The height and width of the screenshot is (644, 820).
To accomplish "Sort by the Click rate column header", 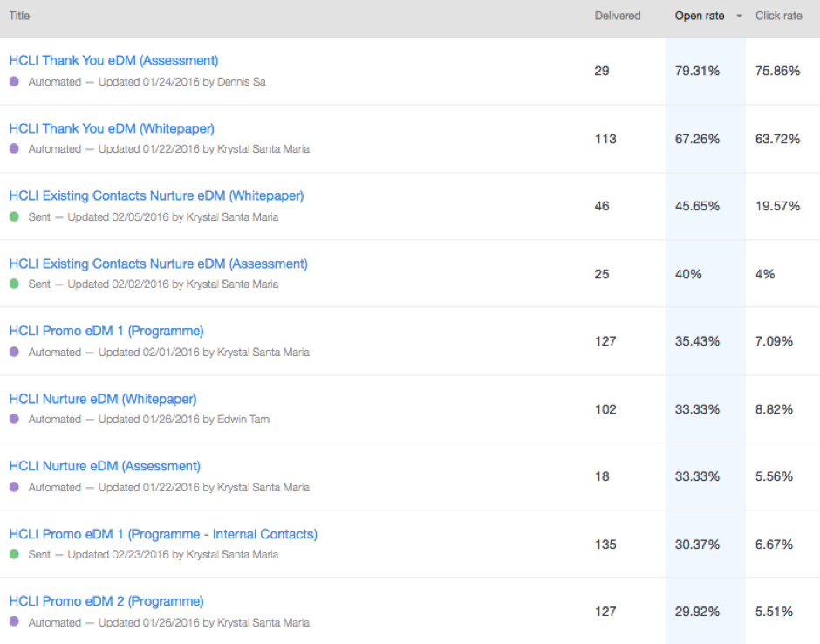I will tap(778, 16).
